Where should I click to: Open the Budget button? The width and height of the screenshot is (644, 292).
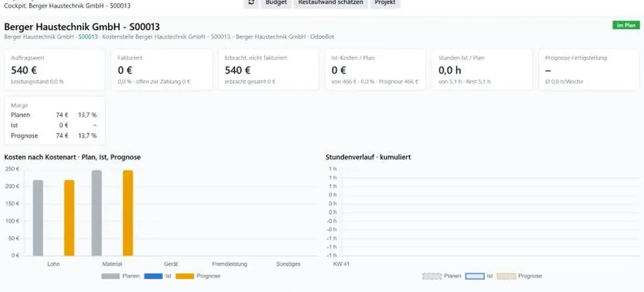[276, 3]
